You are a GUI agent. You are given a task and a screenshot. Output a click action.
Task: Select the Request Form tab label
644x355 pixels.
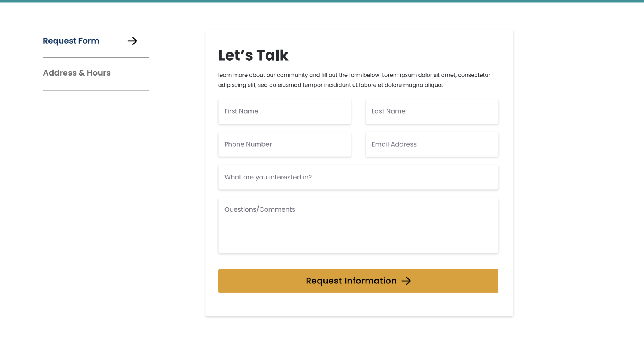point(71,41)
